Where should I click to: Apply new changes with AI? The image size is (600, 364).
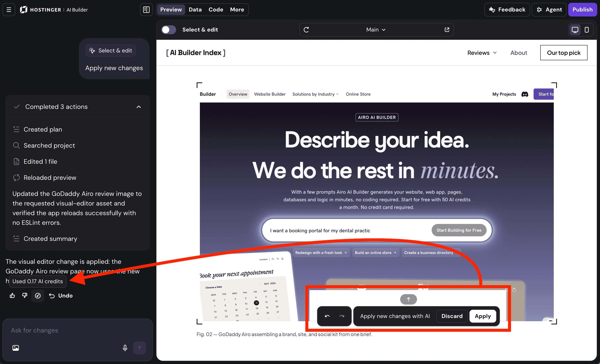[483, 316]
